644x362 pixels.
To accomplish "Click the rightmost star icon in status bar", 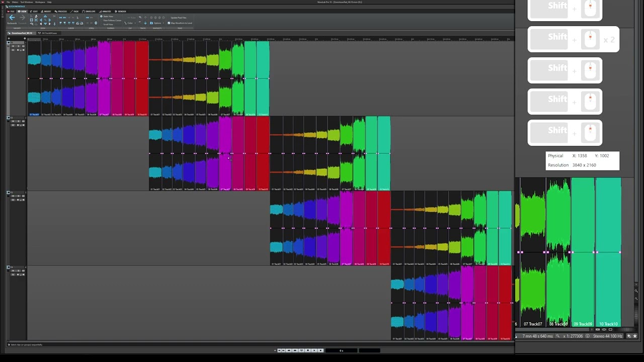I will 635,336.
